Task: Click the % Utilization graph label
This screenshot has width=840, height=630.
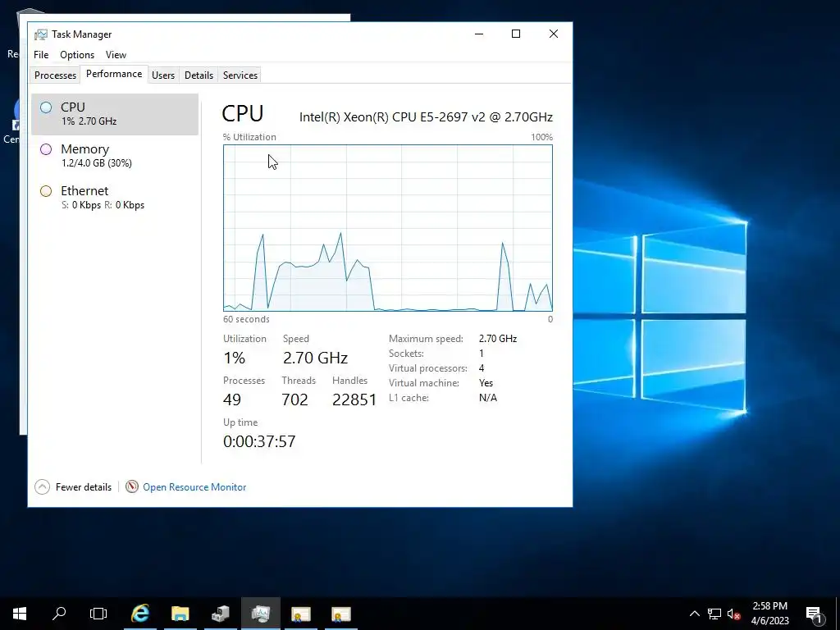Action: [249, 137]
